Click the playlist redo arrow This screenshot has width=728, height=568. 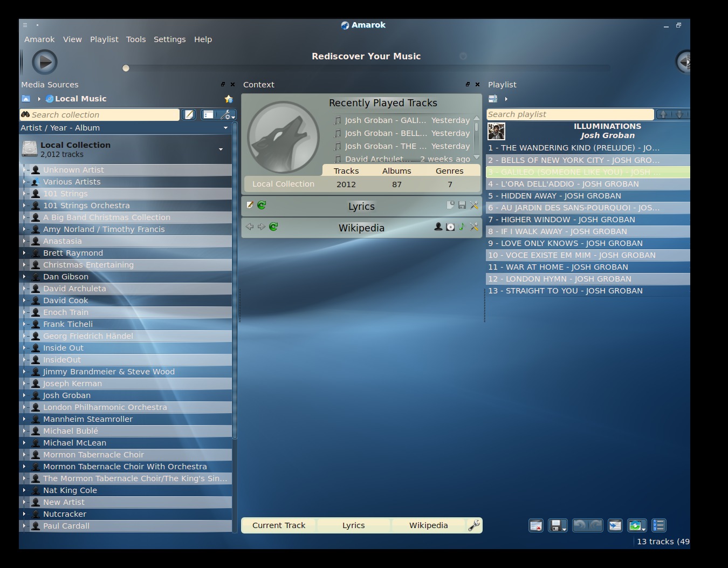pyautogui.click(x=595, y=525)
